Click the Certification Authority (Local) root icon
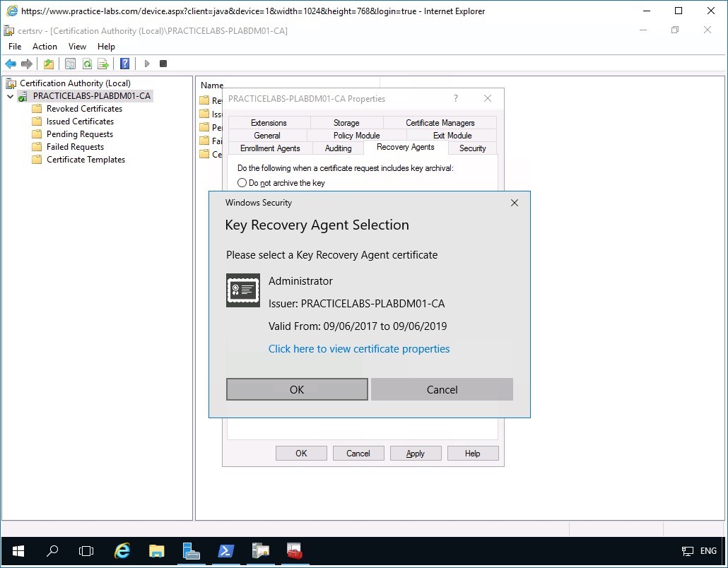This screenshot has width=728, height=568. tap(11, 83)
